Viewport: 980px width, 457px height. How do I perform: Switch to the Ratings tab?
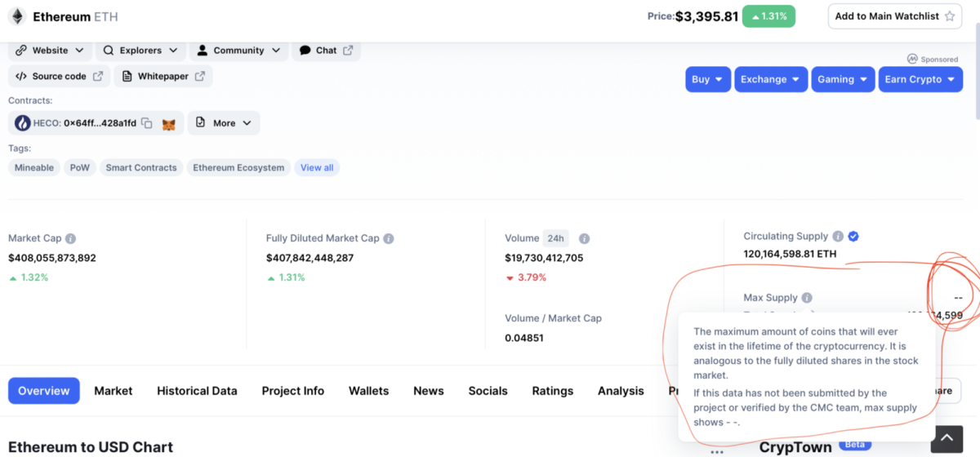553,391
